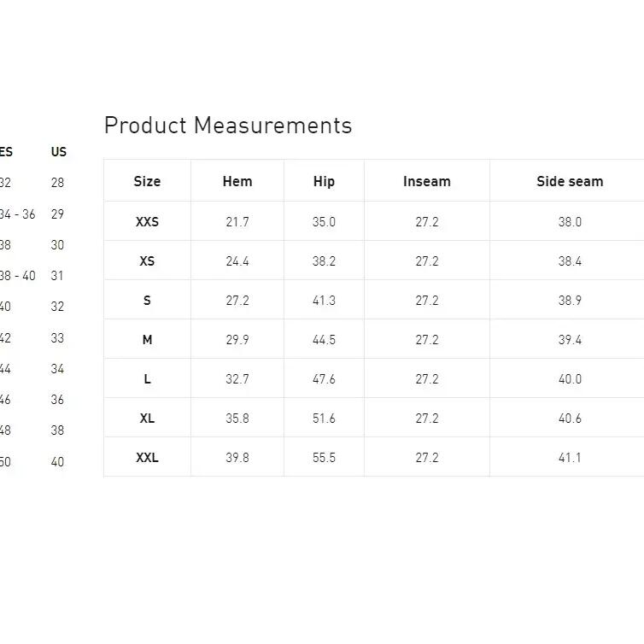644x644 pixels.
Task: Click the US column header
Action: click(59, 152)
